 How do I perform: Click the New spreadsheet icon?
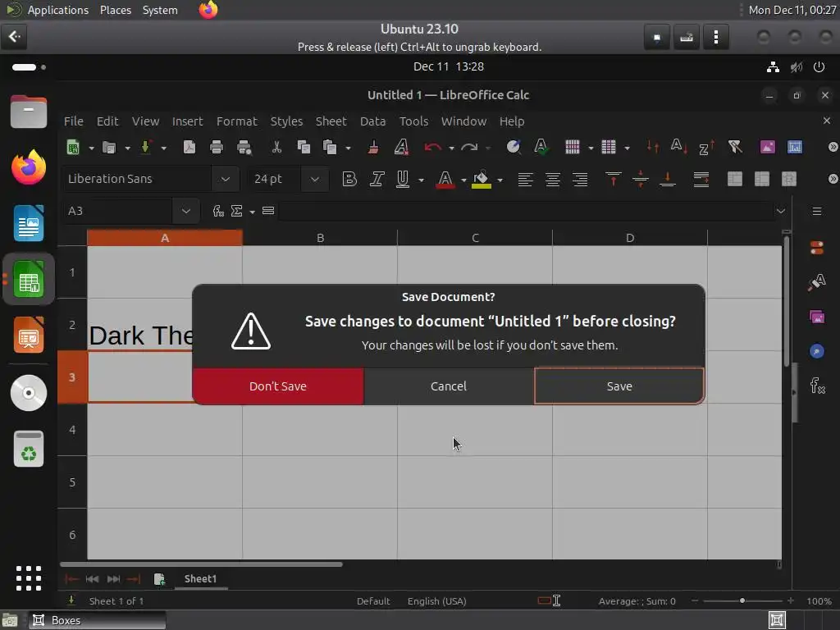(x=73, y=148)
